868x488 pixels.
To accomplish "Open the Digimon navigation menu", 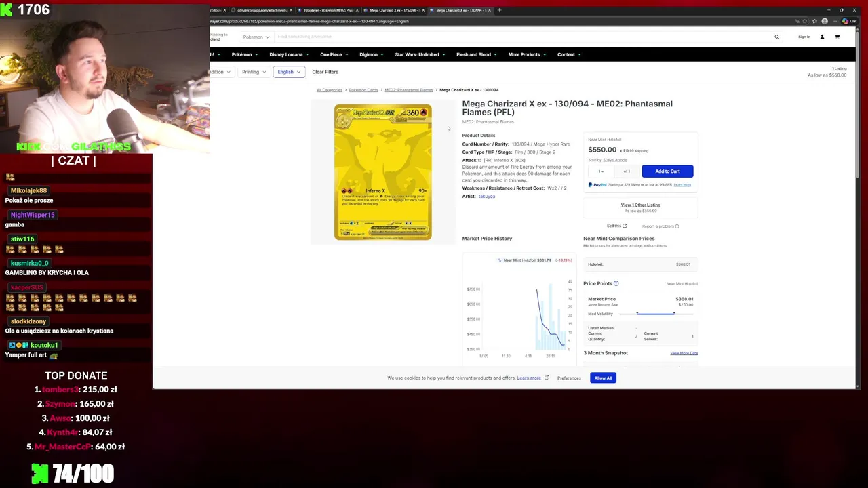I will pyautogui.click(x=372, y=54).
